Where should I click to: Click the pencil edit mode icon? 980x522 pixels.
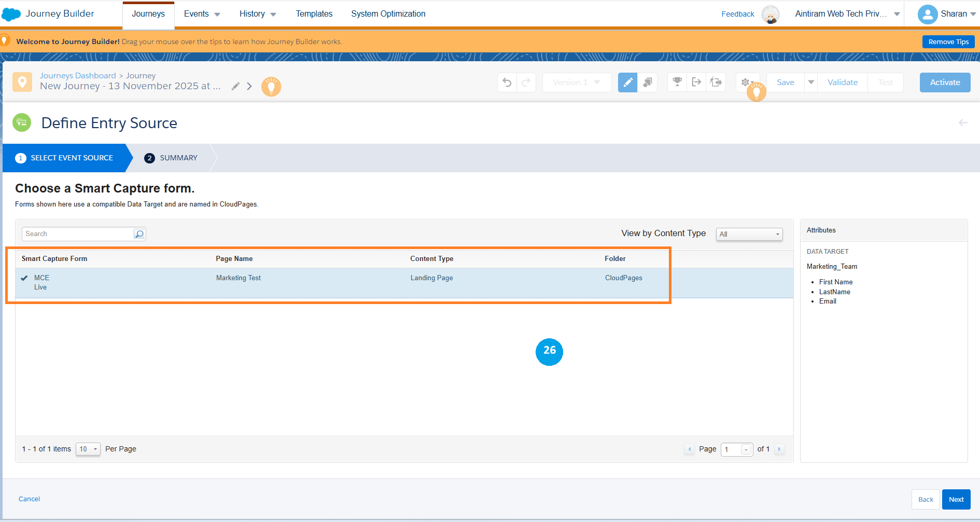(627, 83)
